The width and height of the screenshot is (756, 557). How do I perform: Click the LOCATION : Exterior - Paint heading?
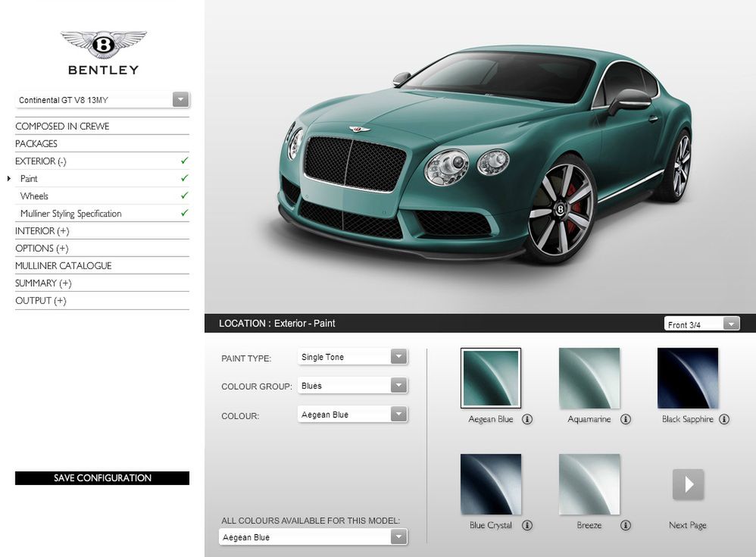(x=276, y=324)
